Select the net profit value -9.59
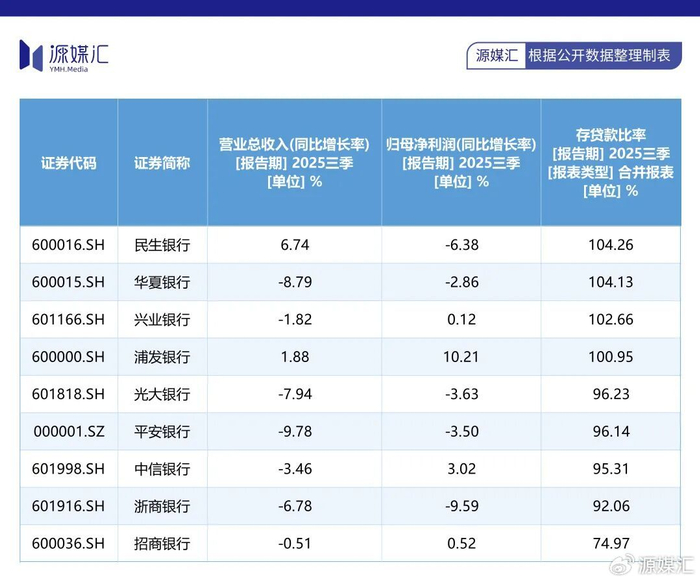This screenshot has width=700, height=582. click(x=462, y=506)
